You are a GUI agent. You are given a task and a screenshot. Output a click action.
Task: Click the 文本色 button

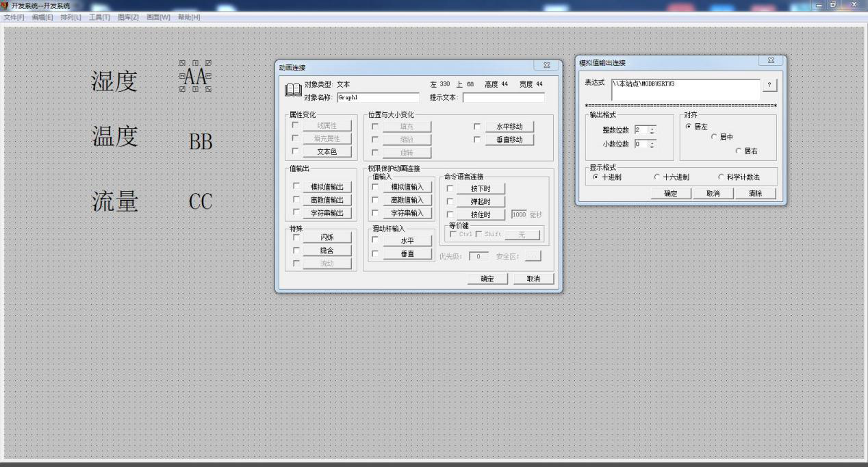(x=327, y=151)
